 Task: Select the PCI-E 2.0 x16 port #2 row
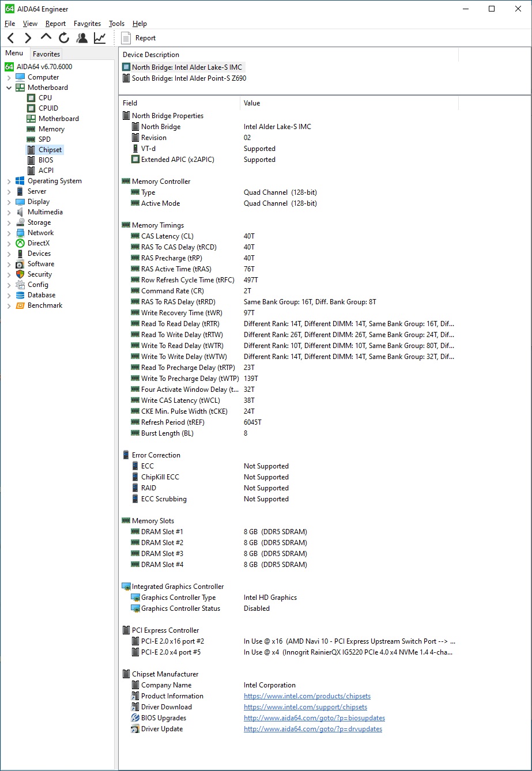288,641
